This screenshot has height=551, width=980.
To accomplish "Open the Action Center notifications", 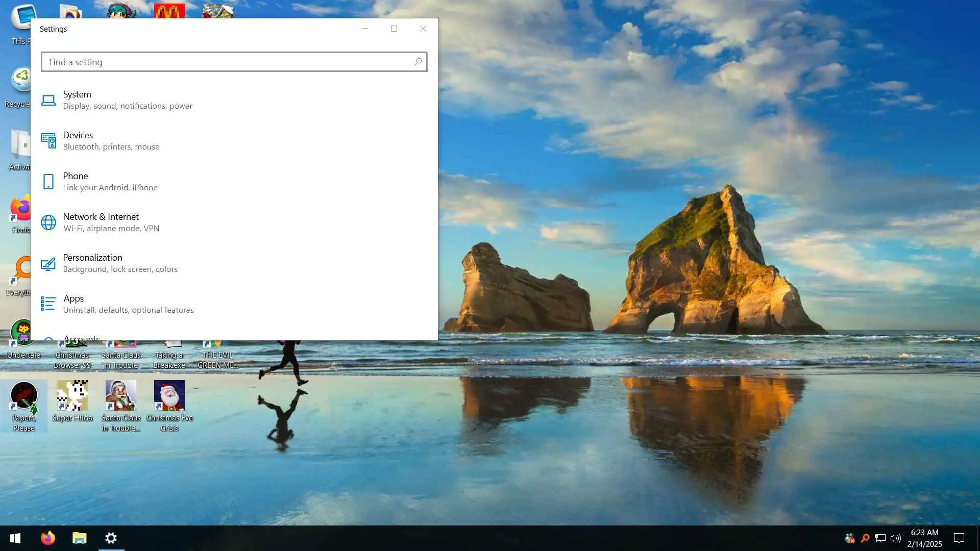I will pos(959,538).
